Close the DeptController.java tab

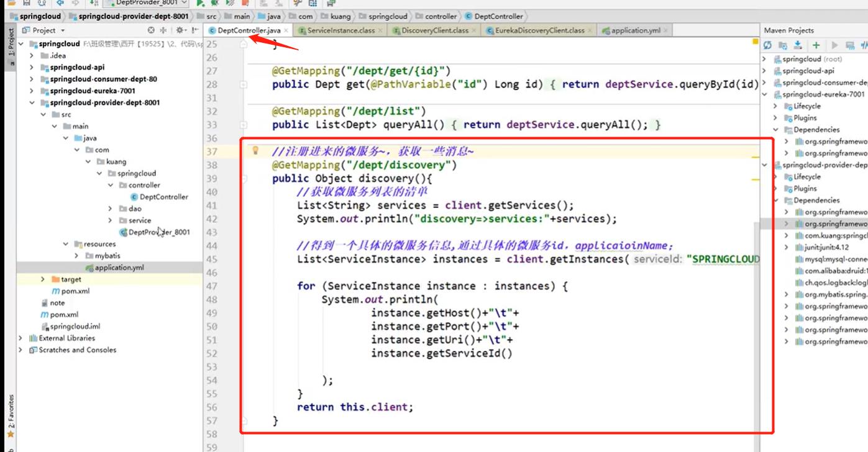[x=286, y=30]
